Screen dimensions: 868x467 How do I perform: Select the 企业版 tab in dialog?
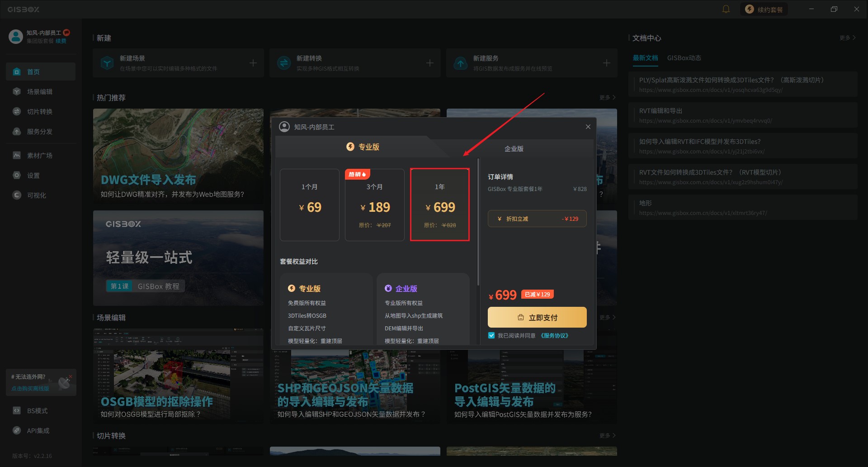pos(514,149)
